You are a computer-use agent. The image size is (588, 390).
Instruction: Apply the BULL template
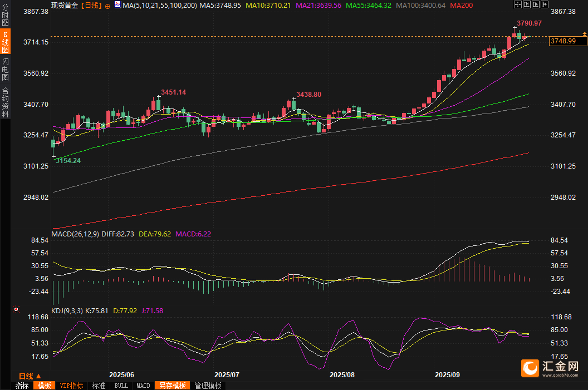tap(121, 386)
